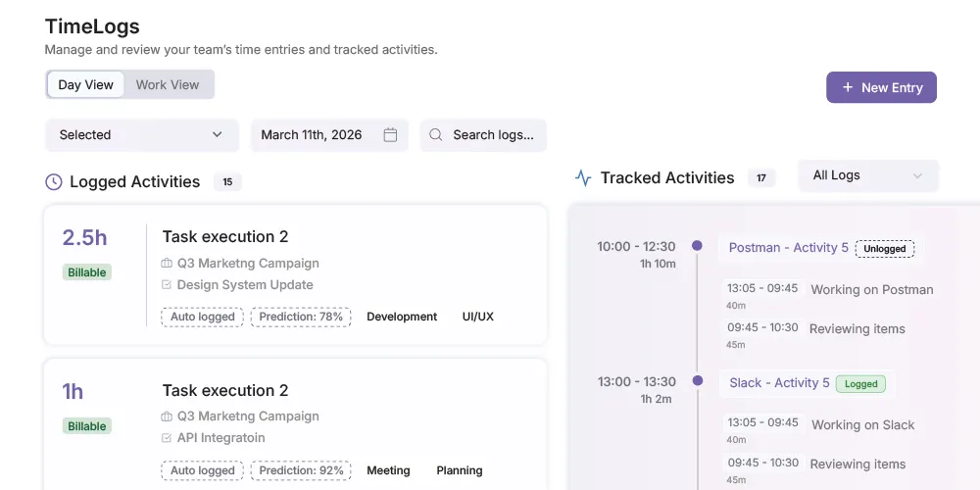Click the Working on Slack row
980x490 pixels.
tap(863, 425)
